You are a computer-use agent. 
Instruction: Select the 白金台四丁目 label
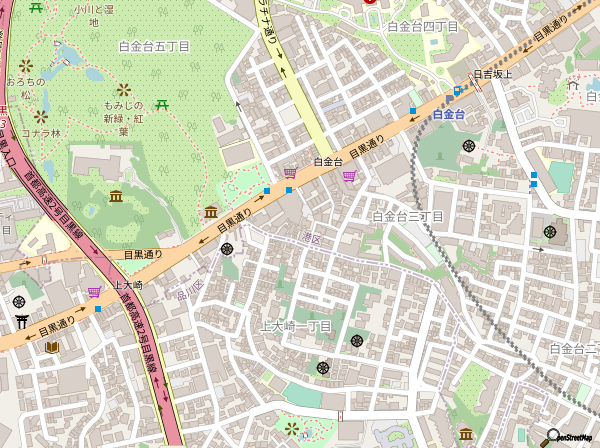point(423,27)
